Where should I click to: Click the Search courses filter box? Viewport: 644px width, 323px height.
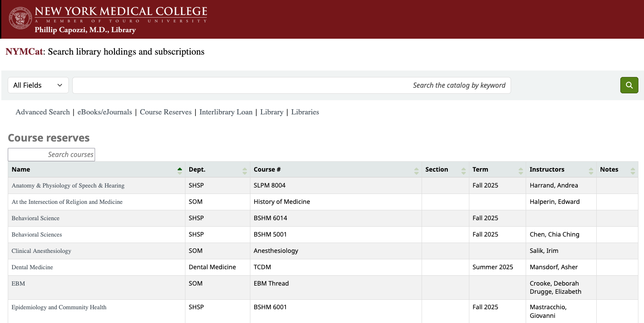[x=51, y=154]
